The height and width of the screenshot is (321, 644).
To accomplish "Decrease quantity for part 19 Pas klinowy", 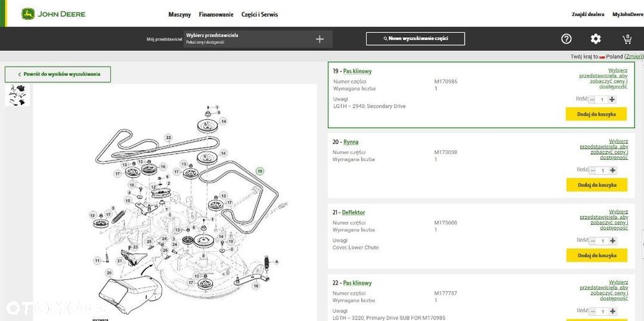I will (x=592, y=99).
